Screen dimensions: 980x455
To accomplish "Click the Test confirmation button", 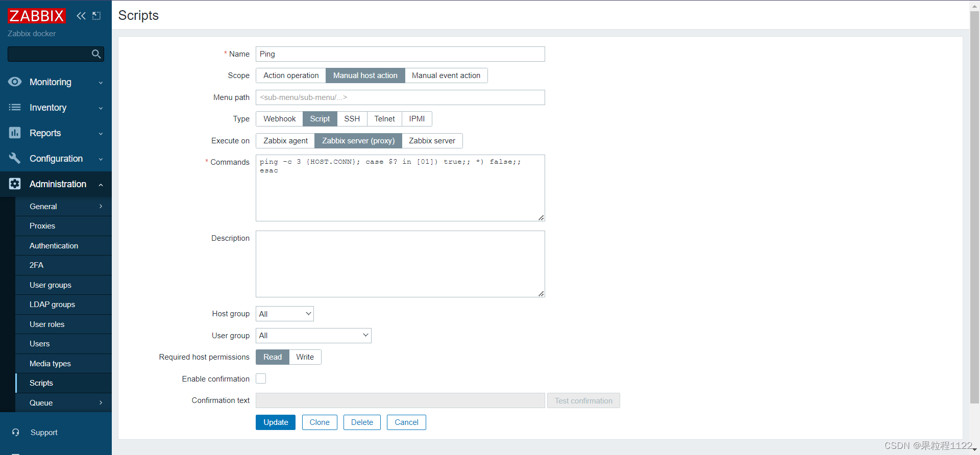I will (583, 401).
